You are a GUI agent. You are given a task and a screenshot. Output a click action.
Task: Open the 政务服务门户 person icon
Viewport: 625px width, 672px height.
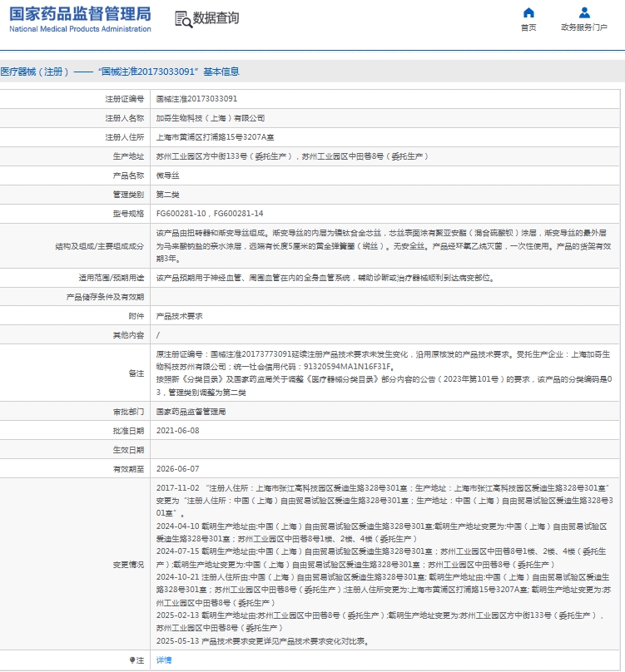click(x=584, y=12)
